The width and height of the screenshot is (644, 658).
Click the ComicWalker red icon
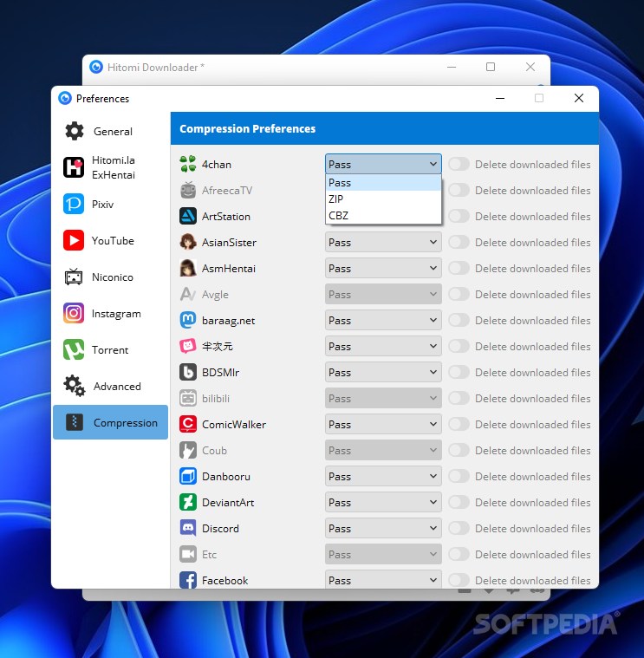click(187, 424)
